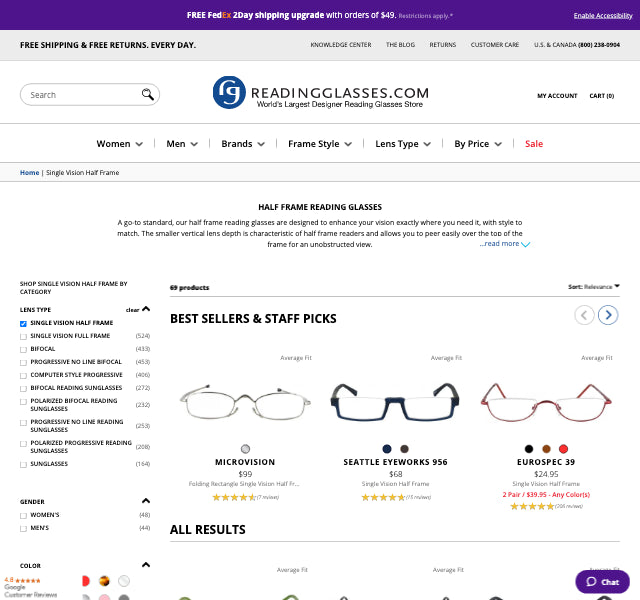The width and height of the screenshot is (640, 600).
Task: Uncheck Single Vision Half Frame filter
Action: [x=24, y=324]
